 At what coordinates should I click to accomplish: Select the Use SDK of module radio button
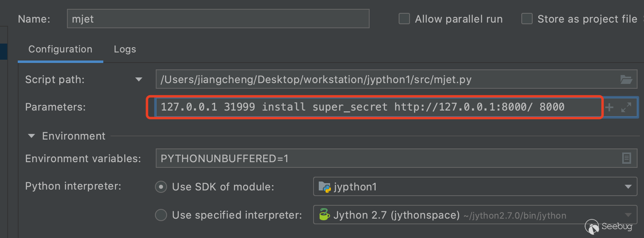pos(161,187)
